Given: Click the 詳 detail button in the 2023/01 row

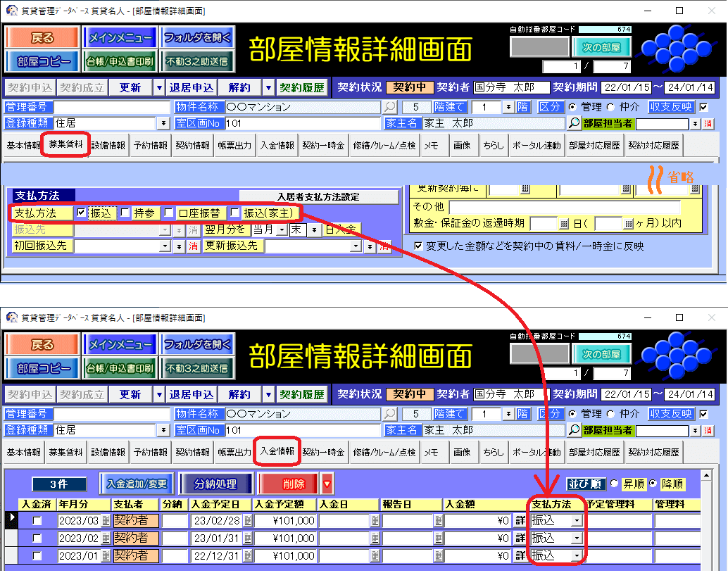Looking at the screenshot, I should [x=520, y=556].
